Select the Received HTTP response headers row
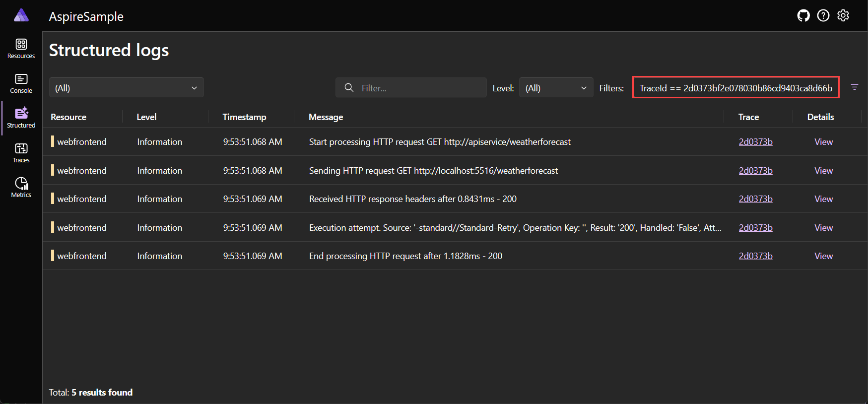 coord(412,199)
